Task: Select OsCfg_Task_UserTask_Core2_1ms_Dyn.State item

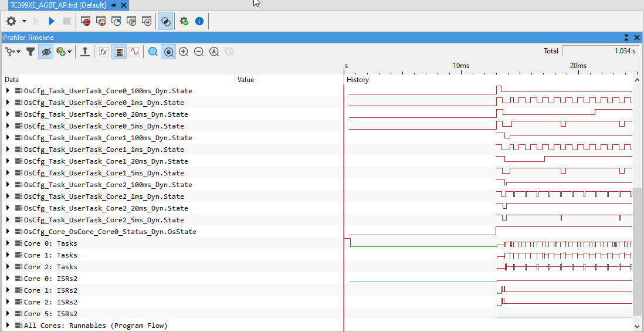Action: point(104,197)
